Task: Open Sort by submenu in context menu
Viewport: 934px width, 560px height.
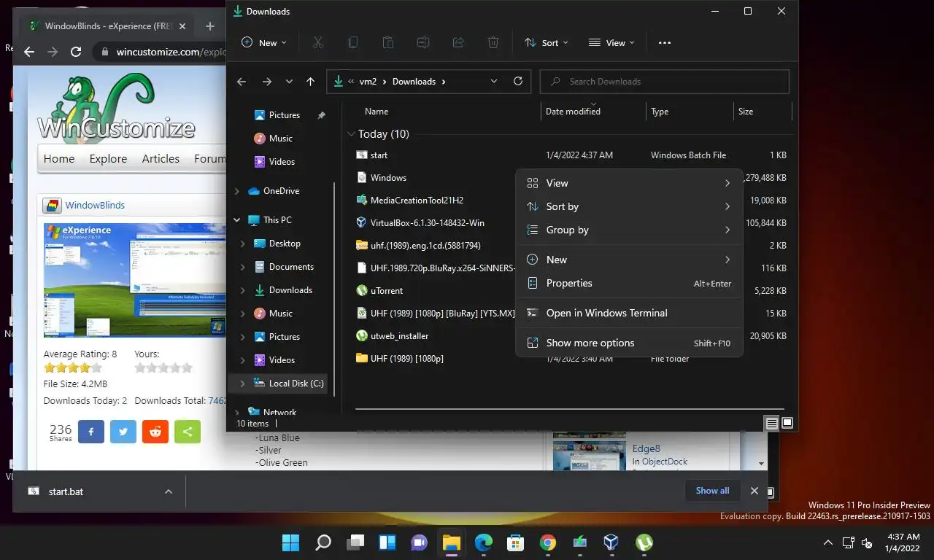Action: tap(629, 206)
